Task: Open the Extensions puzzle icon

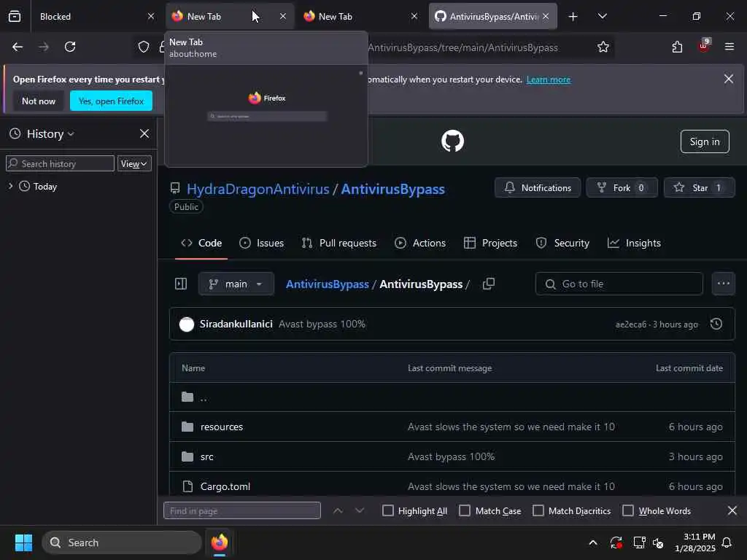Action: tap(677, 47)
